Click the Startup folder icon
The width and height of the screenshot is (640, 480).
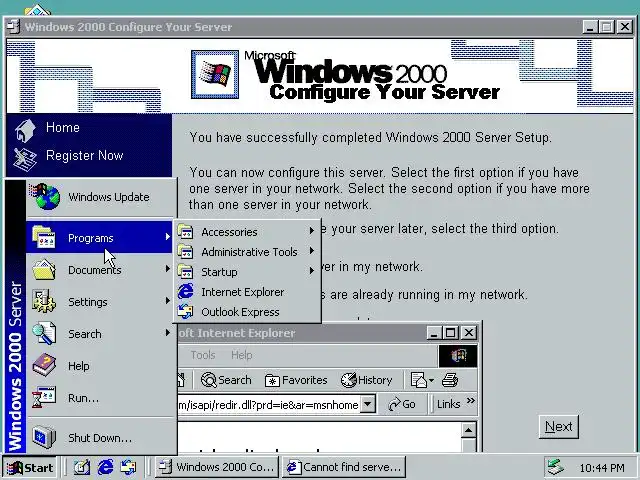point(185,271)
